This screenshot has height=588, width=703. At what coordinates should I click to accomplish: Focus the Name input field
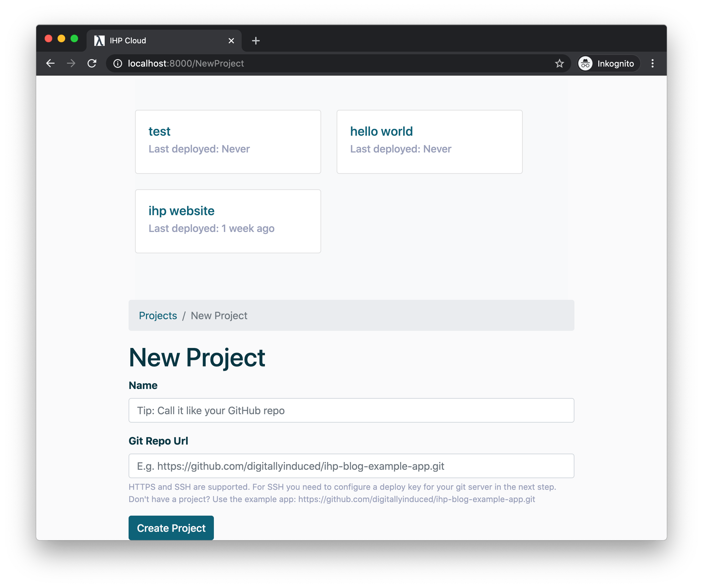[x=351, y=410]
